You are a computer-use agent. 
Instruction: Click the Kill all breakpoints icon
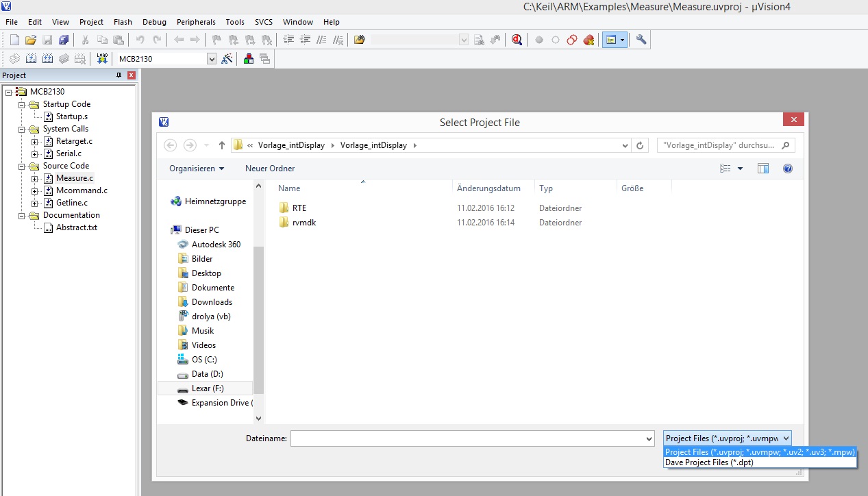tap(588, 40)
